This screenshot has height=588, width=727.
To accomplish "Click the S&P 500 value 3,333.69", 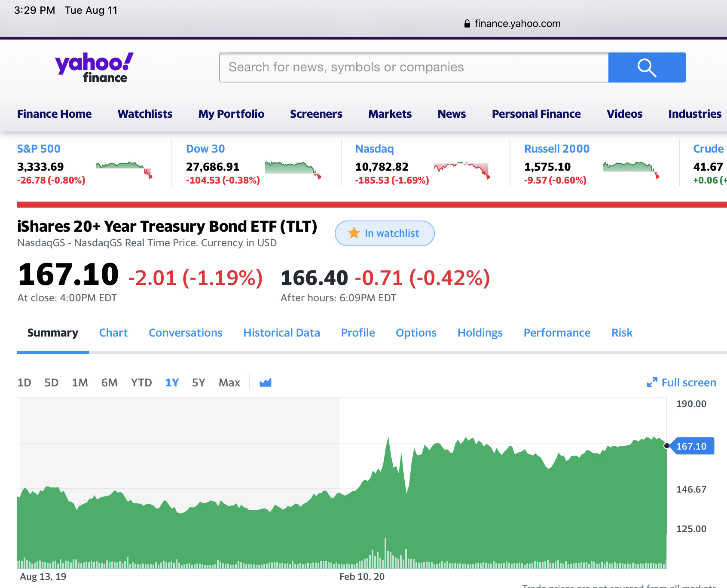I will [40, 167].
